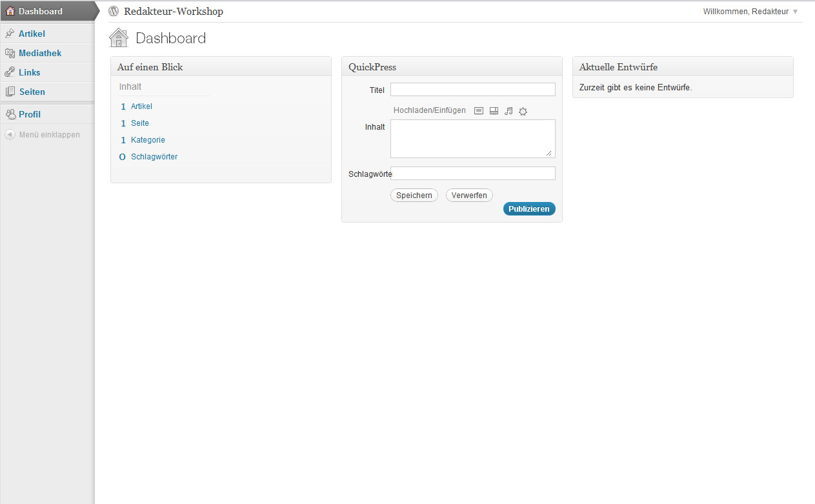This screenshot has height=504, width=815.
Task: Click the Links chain icon in sidebar
Action: (x=10, y=72)
